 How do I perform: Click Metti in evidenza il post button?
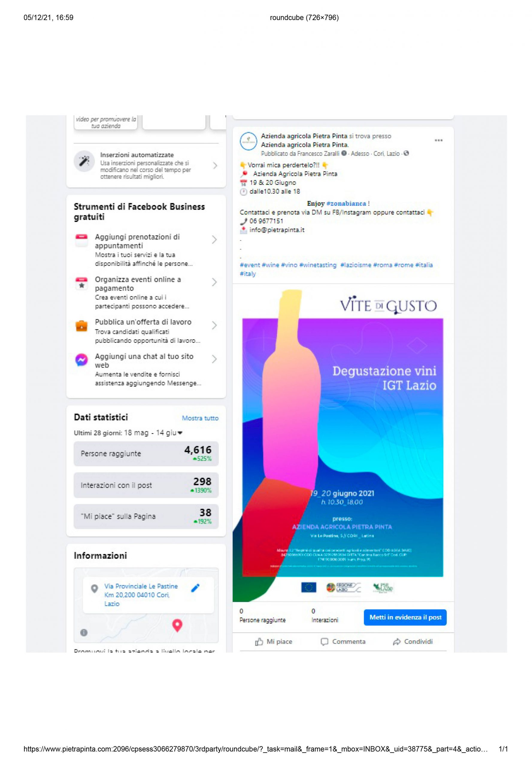(x=405, y=617)
